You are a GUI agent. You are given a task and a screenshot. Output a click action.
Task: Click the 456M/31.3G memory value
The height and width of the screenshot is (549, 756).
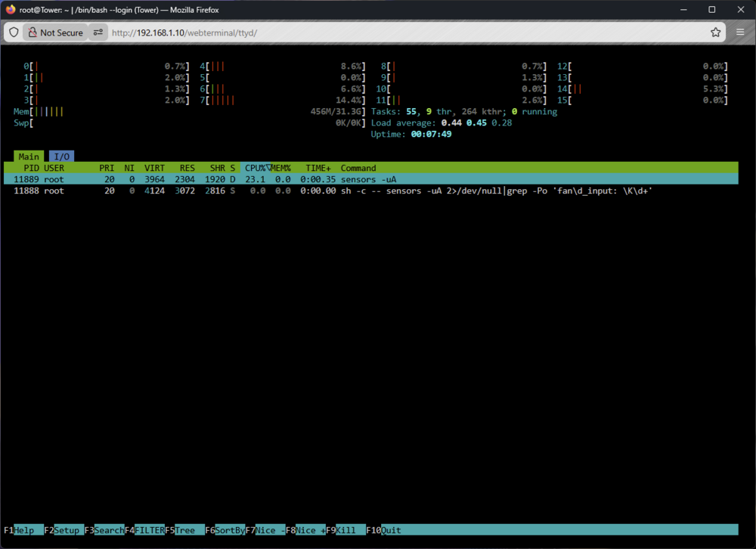point(336,111)
